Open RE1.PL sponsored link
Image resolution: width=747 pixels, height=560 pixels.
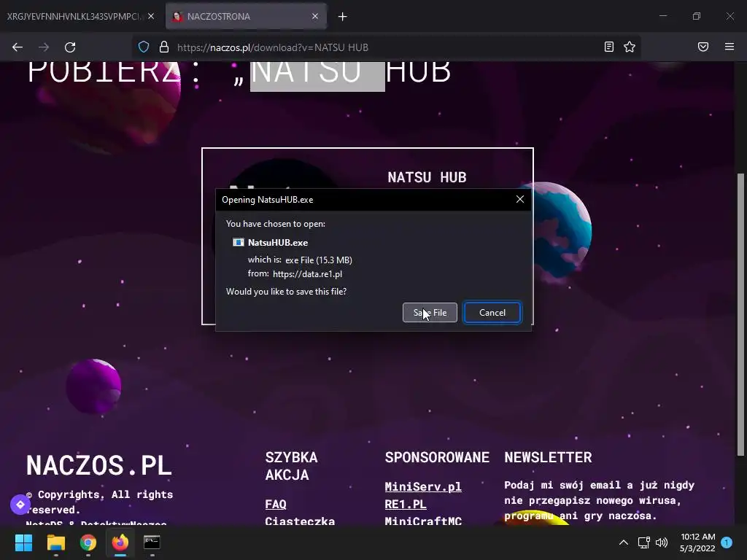406,504
